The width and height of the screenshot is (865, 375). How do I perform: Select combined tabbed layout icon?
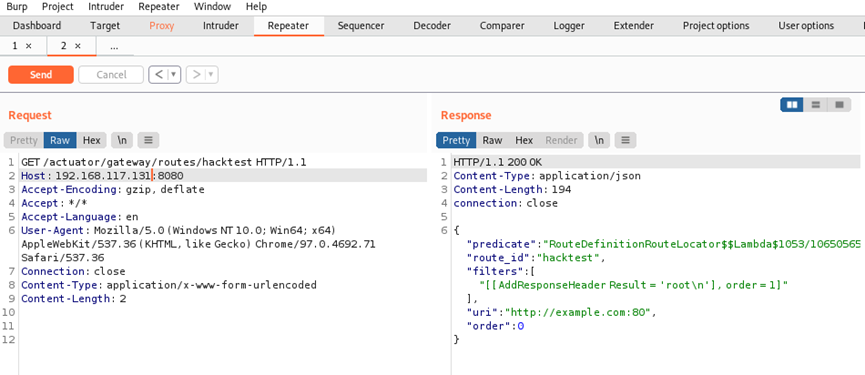pyautogui.click(x=839, y=105)
